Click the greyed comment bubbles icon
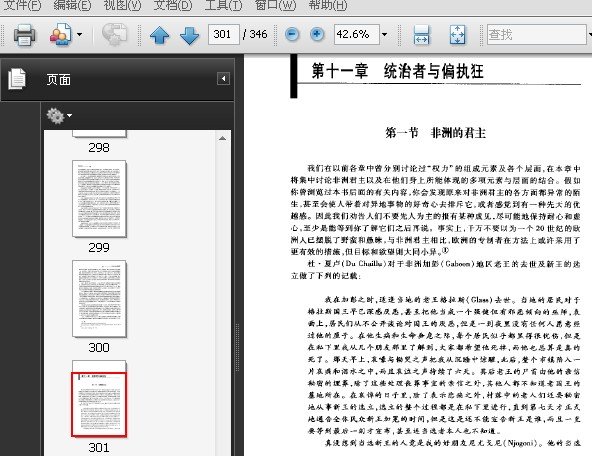This screenshot has width=592, height=456. pos(115,35)
